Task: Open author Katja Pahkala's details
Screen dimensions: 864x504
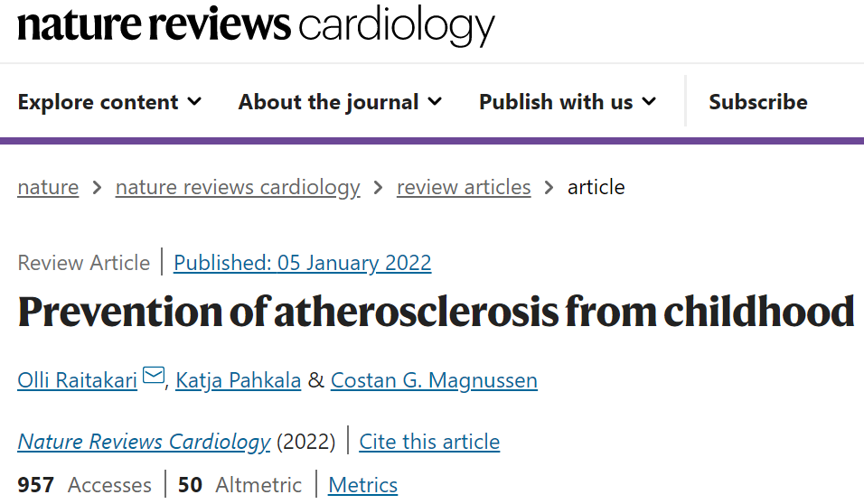Action: [238, 380]
